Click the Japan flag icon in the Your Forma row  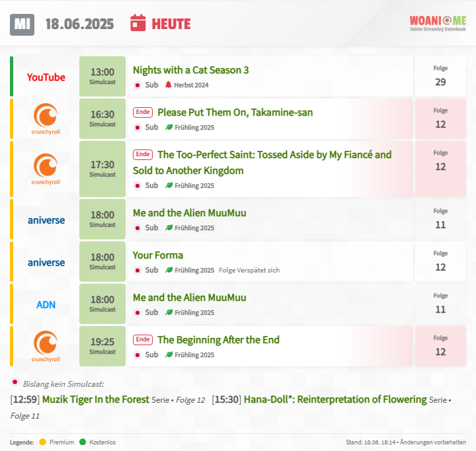pyautogui.click(x=138, y=270)
